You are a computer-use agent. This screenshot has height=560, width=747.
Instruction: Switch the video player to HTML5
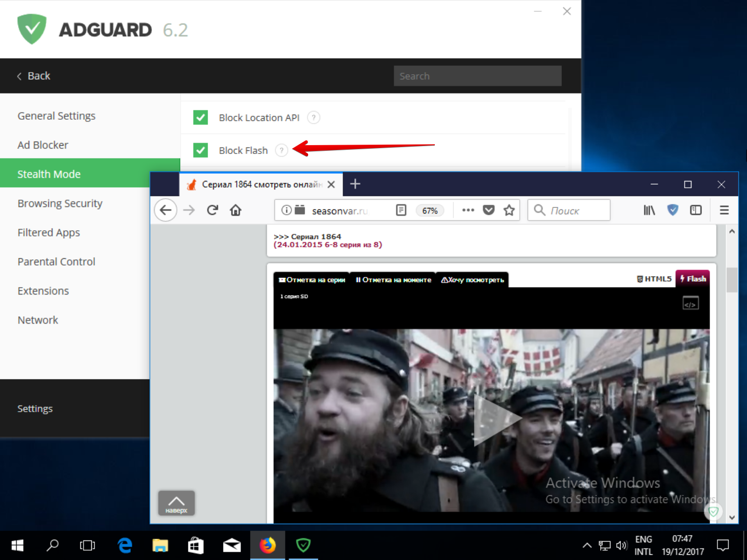[654, 278]
